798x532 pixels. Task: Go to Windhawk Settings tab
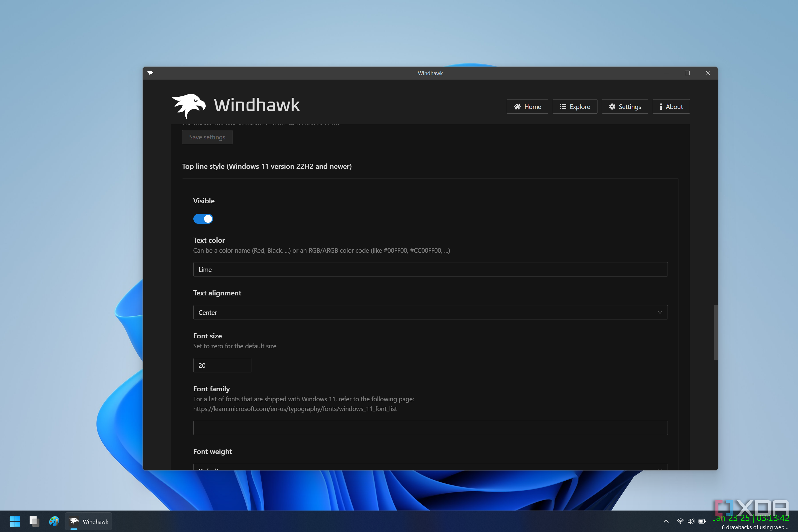[x=625, y=107]
